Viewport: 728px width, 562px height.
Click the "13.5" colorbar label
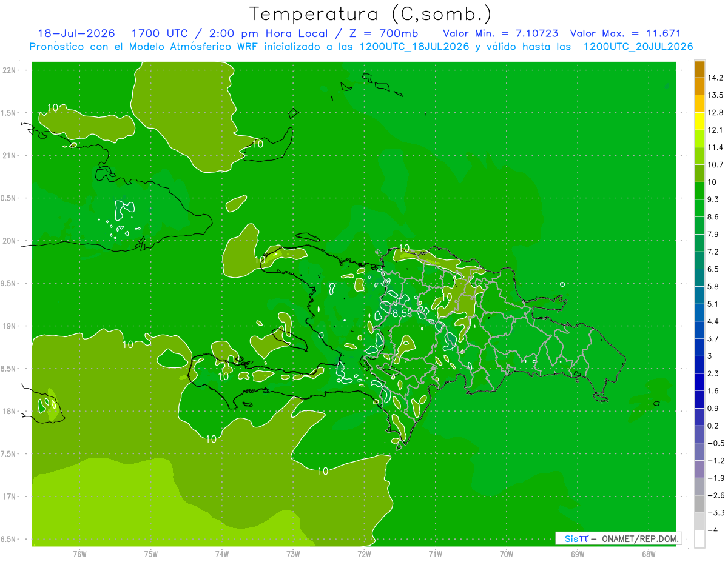click(x=715, y=95)
